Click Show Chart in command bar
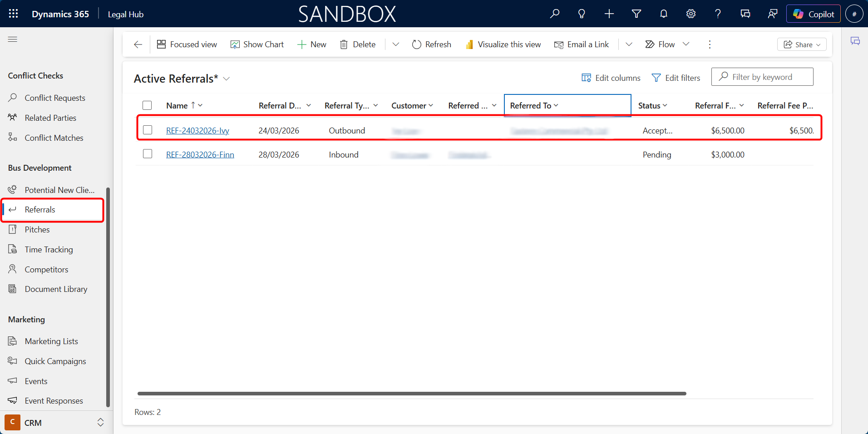The width and height of the screenshot is (868, 434). pyautogui.click(x=257, y=44)
